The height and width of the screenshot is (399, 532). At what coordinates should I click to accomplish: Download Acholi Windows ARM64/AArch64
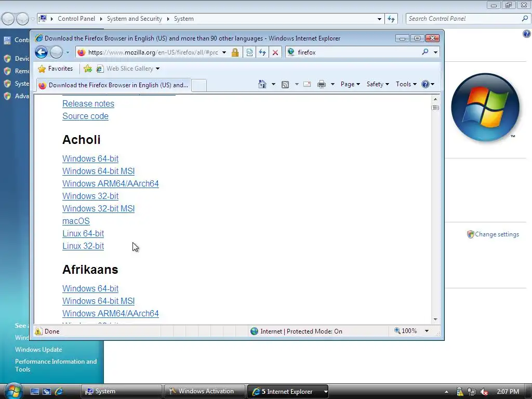coord(111,183)
